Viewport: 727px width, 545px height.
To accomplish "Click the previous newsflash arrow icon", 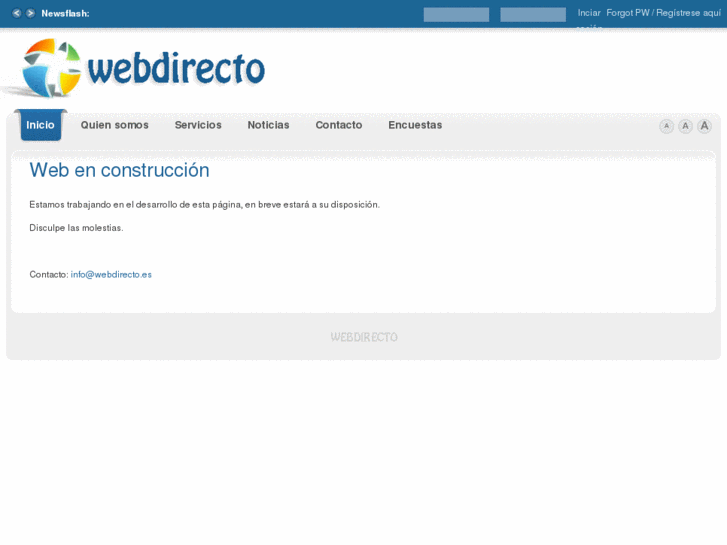I will pos(17,13).
